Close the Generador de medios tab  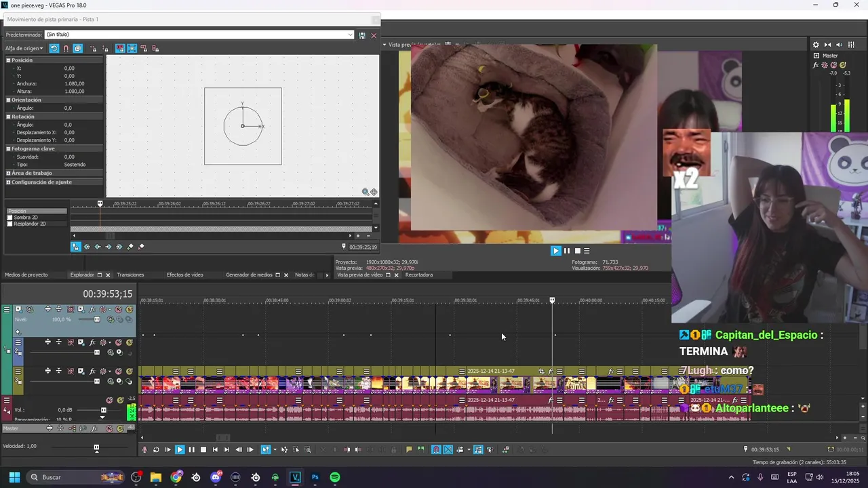click(286, 275)
